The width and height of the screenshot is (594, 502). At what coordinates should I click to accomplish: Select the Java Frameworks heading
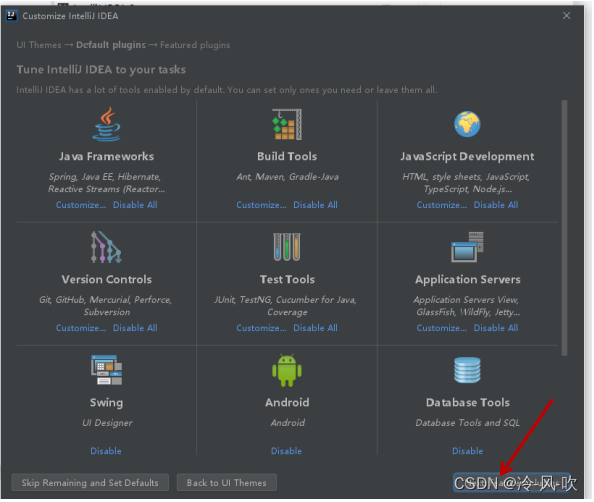click(x=106, y=156)
